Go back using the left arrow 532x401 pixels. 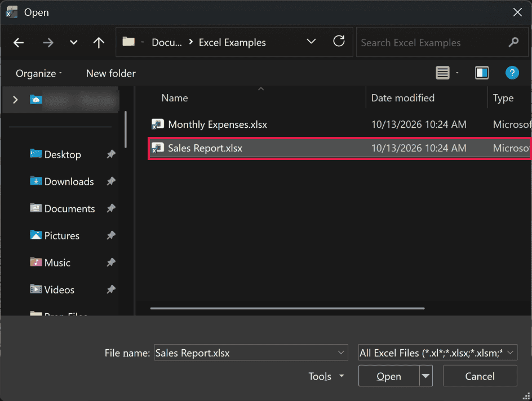point(19,43)
